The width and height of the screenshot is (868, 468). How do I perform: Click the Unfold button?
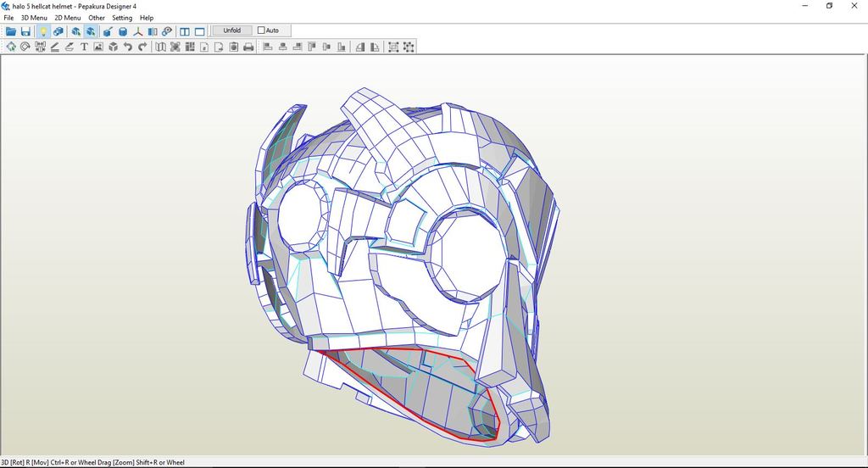click(232, 31)
